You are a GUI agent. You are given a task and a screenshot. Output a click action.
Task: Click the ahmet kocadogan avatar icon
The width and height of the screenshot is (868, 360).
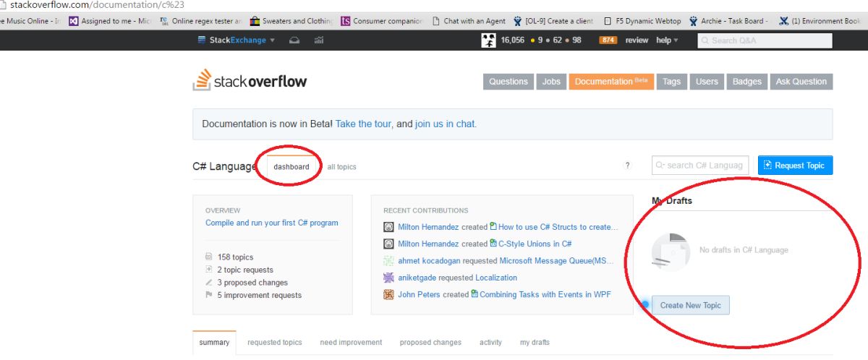388,261
